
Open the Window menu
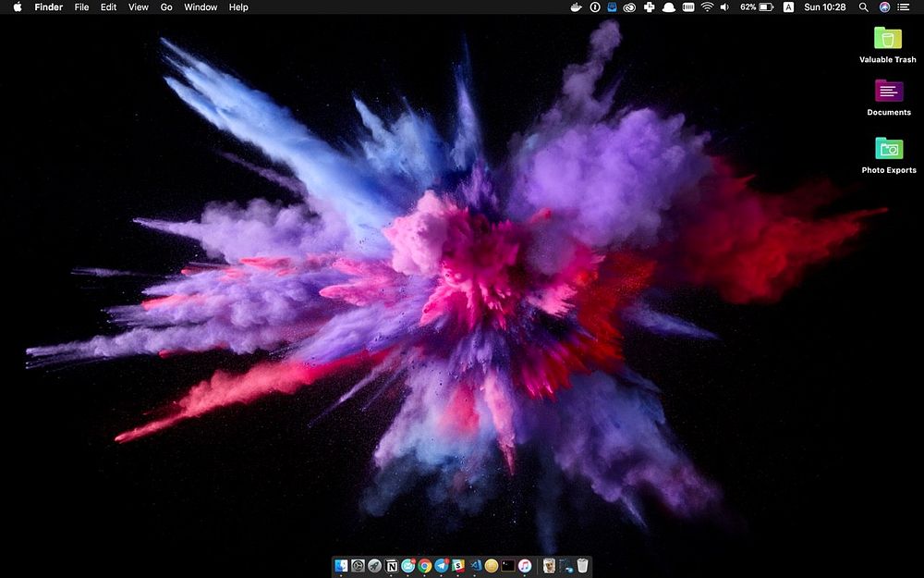201,7
